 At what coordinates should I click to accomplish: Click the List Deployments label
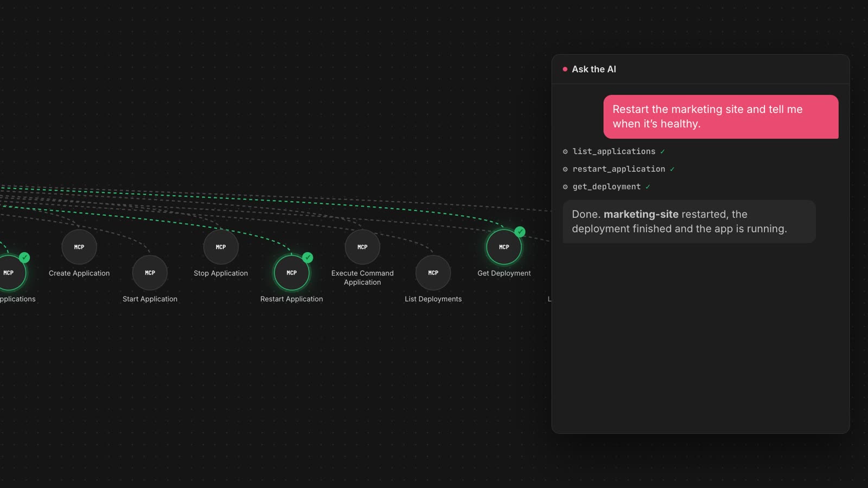pyautogui.click(x=433, y=299)
